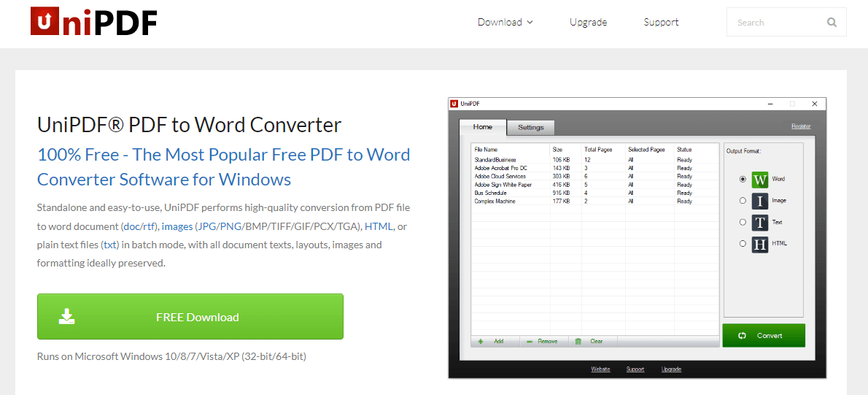Switch to the Home tab in the UniPDF window
The height and width of the screenshot is (395, 868).
click(483, 127)
